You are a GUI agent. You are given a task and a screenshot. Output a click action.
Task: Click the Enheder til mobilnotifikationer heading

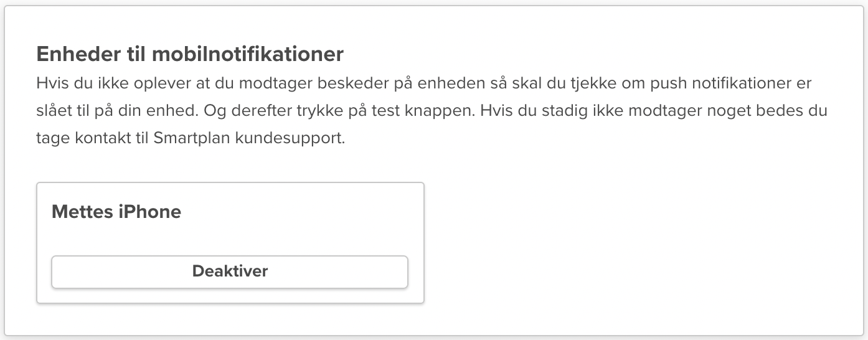(x=190, y=54)
